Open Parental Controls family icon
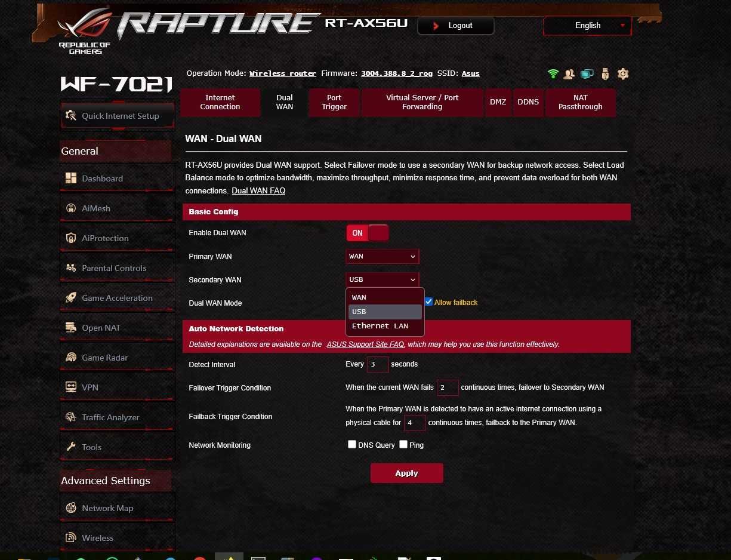Image resolution: width=731 pixels, height=560 pixels. click(x=71, y=268)
